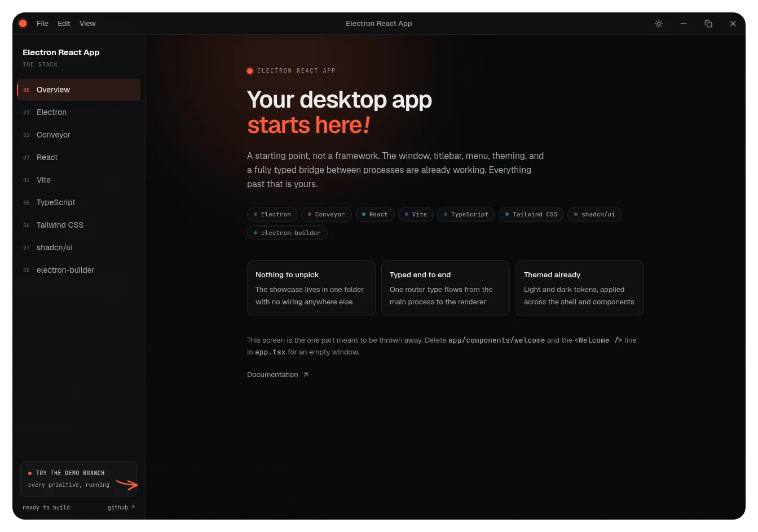The width and height of the screenshot is (758, 532).
Task: Click the orange app logo in titlebar
Action: point(23,24)
